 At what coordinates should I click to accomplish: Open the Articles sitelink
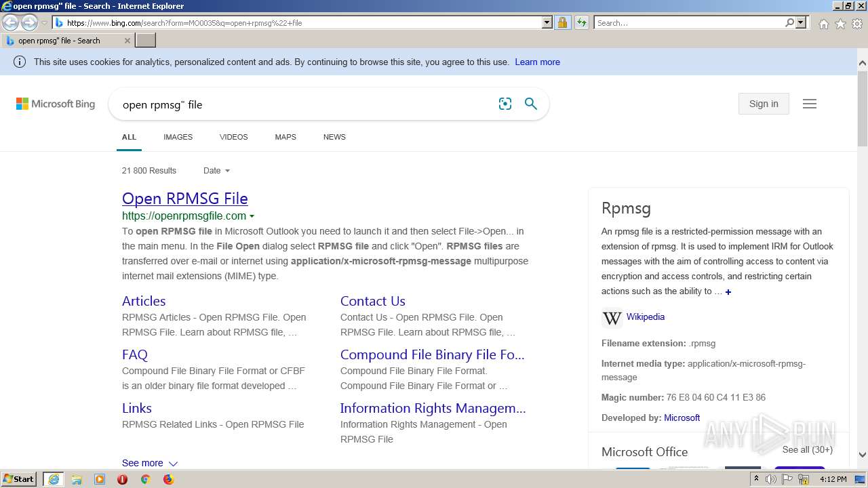click(x=144, y=301)
